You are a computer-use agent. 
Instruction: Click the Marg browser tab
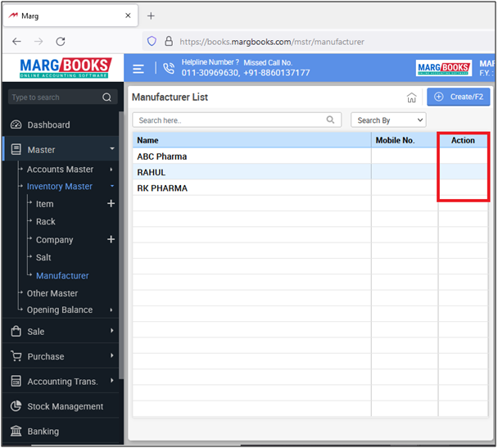(x=70, y=16)
